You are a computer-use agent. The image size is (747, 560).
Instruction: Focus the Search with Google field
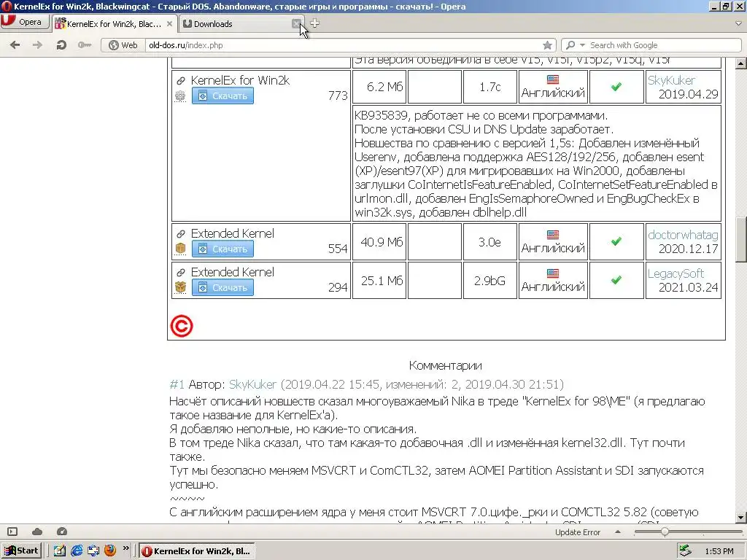coord(664,45)
